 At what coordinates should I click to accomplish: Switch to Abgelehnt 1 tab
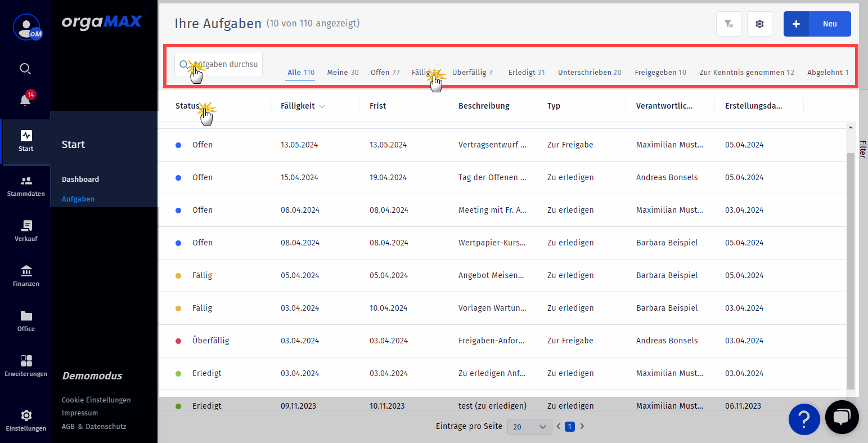(828, 73)
